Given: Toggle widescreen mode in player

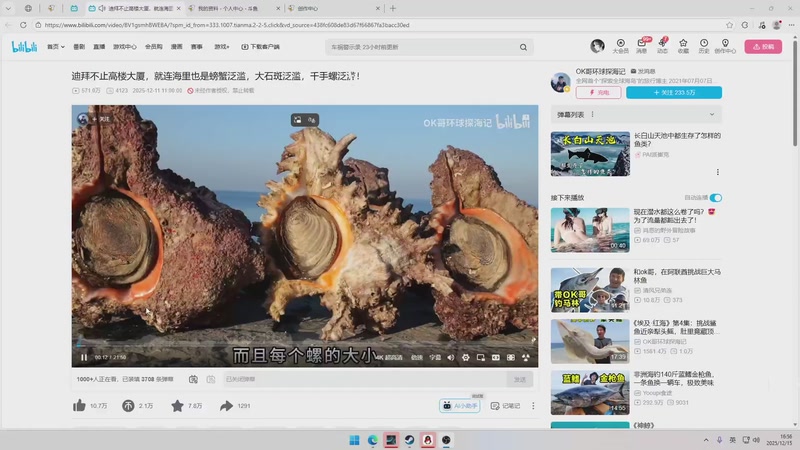Looking at the screenshot, I should (495, 358).
